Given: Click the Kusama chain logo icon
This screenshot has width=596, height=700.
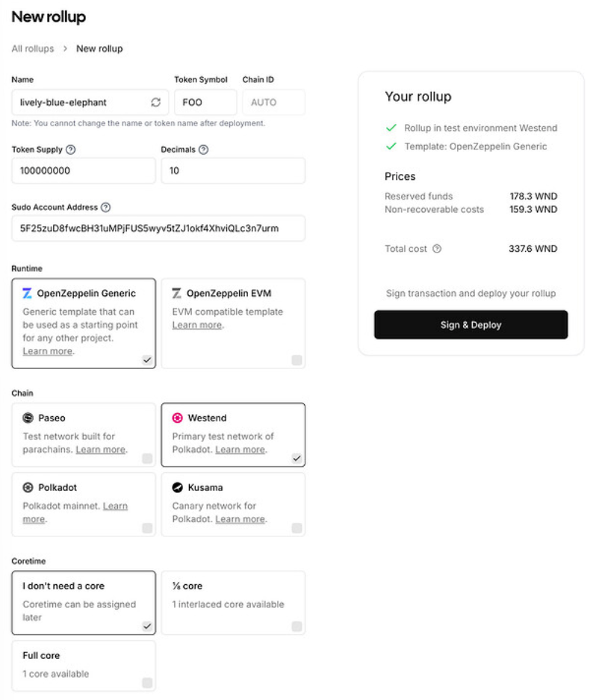Looking at the screenshot, I should point(177,488).
